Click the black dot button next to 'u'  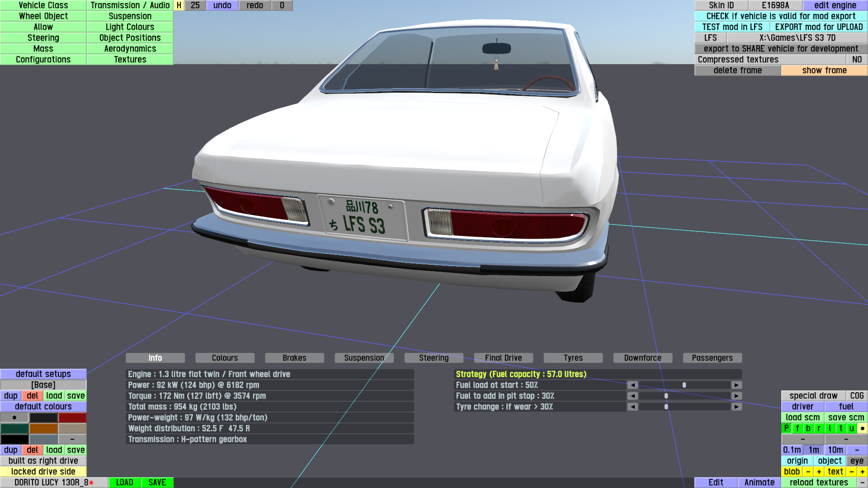863,428
